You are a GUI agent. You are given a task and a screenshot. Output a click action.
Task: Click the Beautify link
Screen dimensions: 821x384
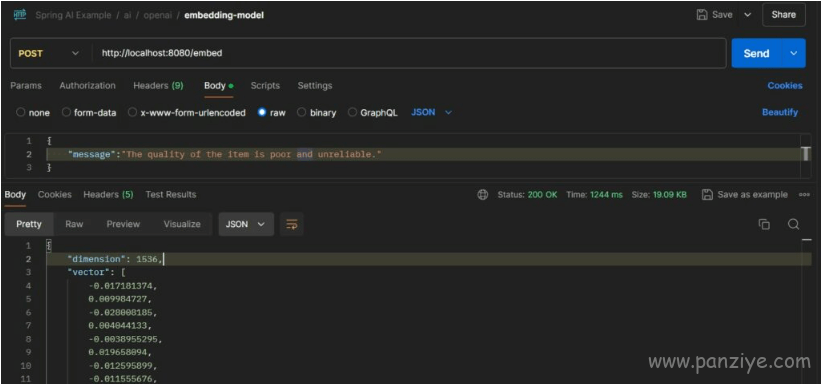(x=780, y=112)
